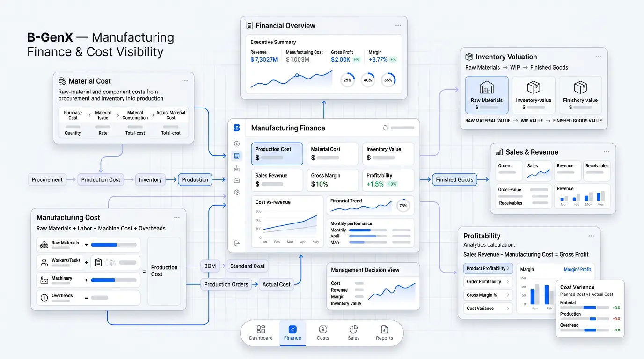The width and height of the screenshot is (644, 359).
Task: Click the Procurement flow node
Action: click(47, 179)
